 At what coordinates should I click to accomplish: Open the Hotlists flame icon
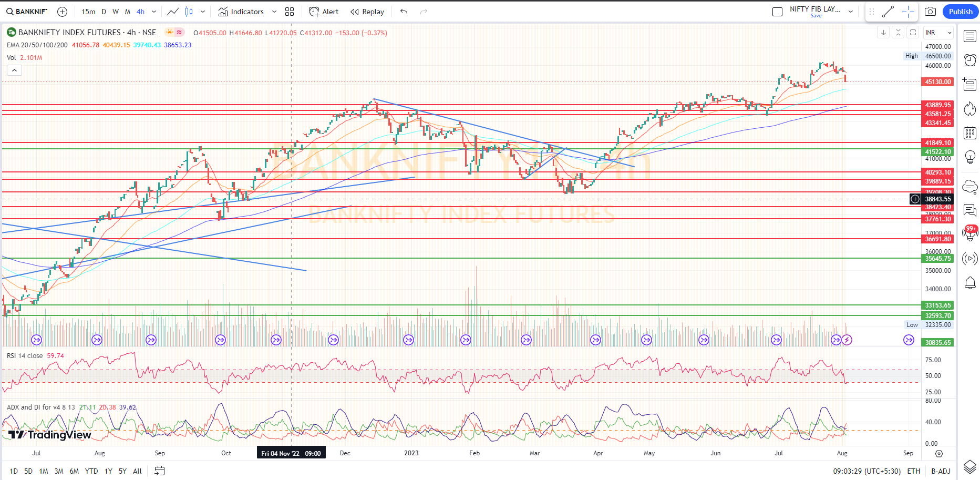tap(969, 108)
